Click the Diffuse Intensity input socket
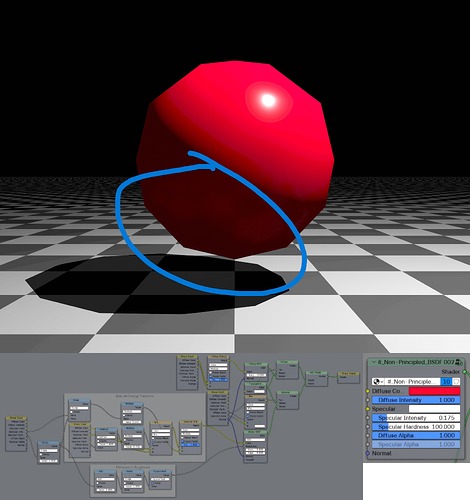The width and height of the screenshot is (470, 500). (x=367, y=400)
